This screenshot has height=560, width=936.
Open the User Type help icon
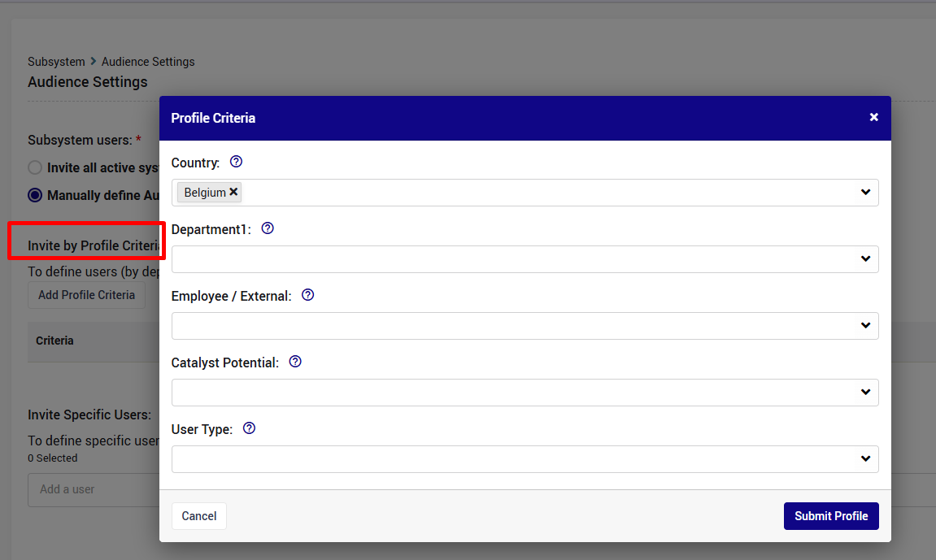pyautogui.click(x=249, y=428)
